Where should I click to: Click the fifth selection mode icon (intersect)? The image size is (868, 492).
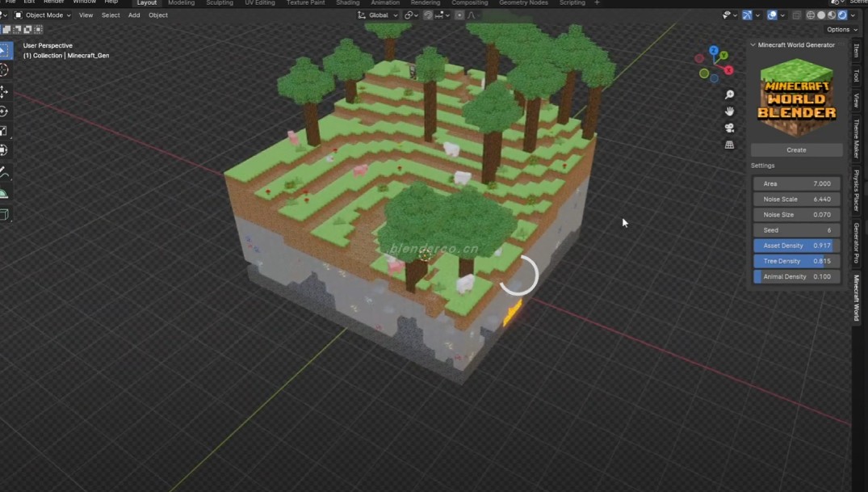(x=38, y=29)
